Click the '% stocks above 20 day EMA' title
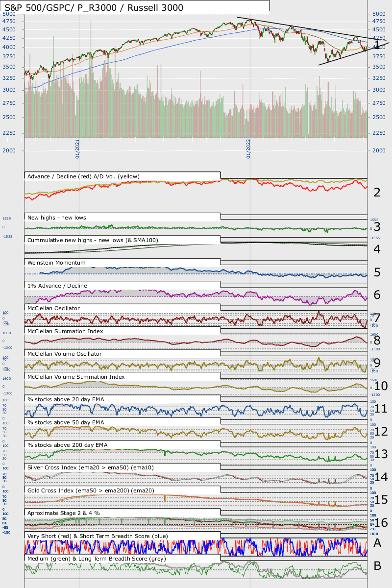Screen dimensions: 392x588 pyautogui.click(x=66, y=398)
